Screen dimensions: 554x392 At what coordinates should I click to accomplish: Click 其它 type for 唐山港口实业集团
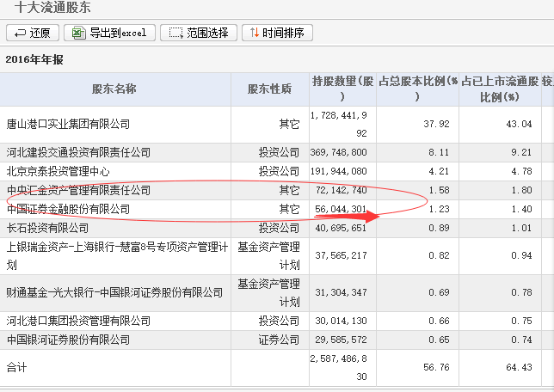click(x=289, y=125)
